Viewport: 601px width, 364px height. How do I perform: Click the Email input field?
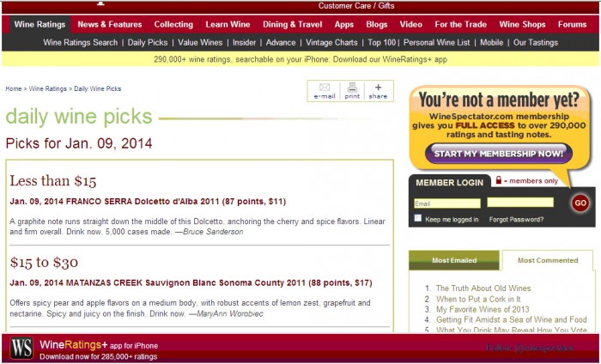[x=447, y=203]
